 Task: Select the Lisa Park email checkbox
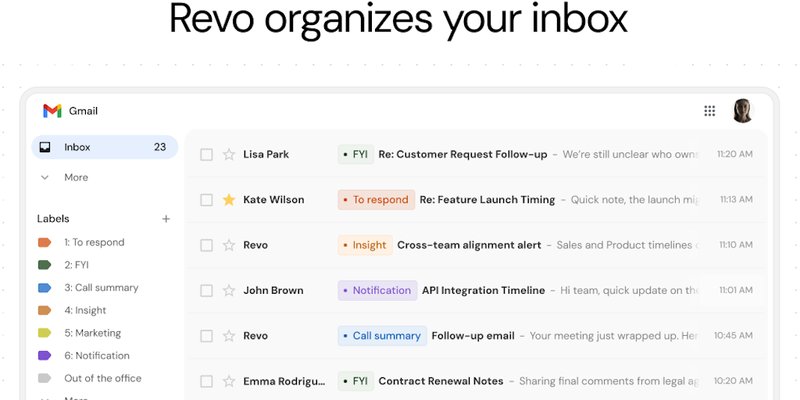click(207, 155)
